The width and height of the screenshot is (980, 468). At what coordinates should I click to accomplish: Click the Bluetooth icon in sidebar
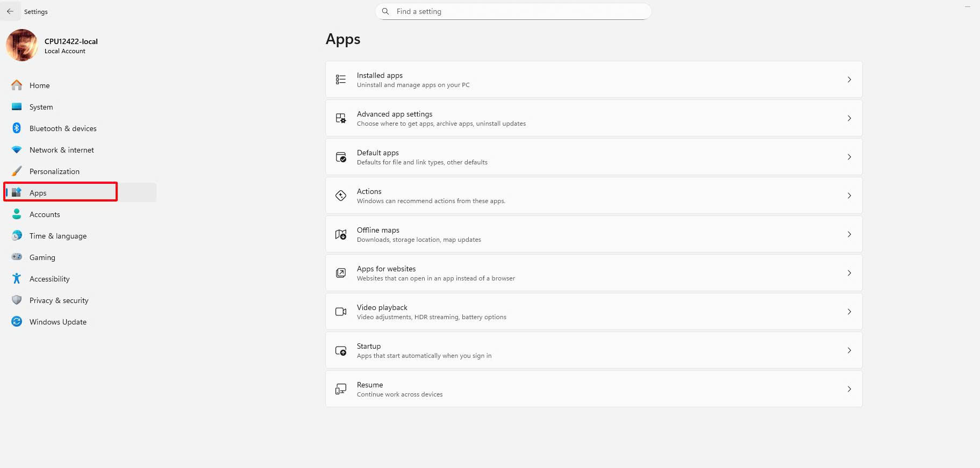[17, 128]
